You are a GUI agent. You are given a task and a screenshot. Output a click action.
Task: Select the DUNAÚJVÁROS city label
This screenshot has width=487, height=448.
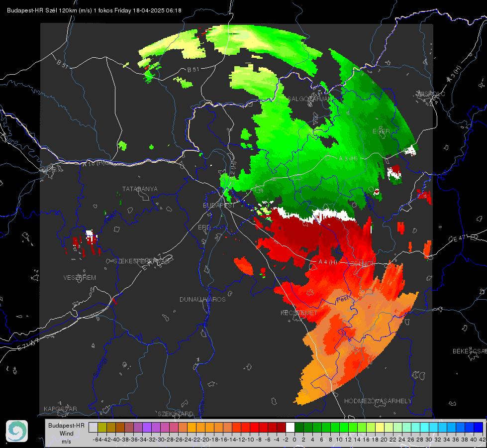tap(202, 299)
